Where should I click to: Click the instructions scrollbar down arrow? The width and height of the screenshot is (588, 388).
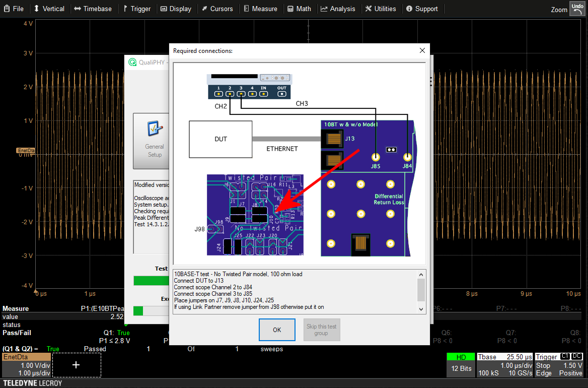421,309
